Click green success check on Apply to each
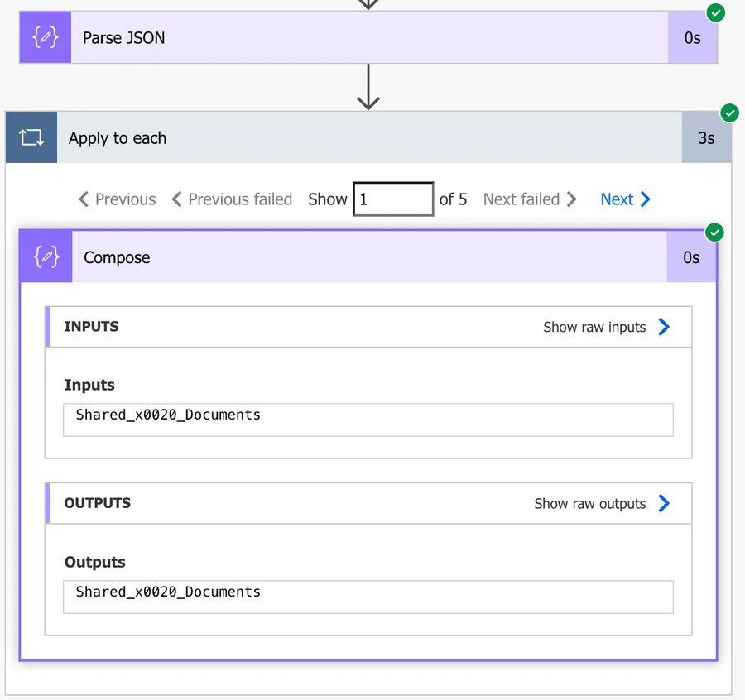Screen dimensions: 745x700 click(x=729, y=113)
